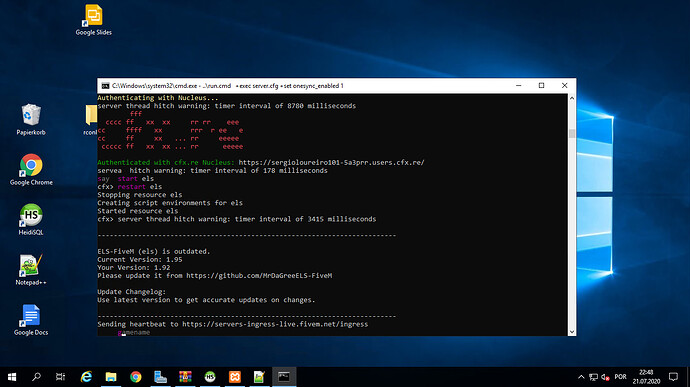Open the Google Docs desktop shortcut
Screen dimensions: 690x387
click(x=31, y=320)
